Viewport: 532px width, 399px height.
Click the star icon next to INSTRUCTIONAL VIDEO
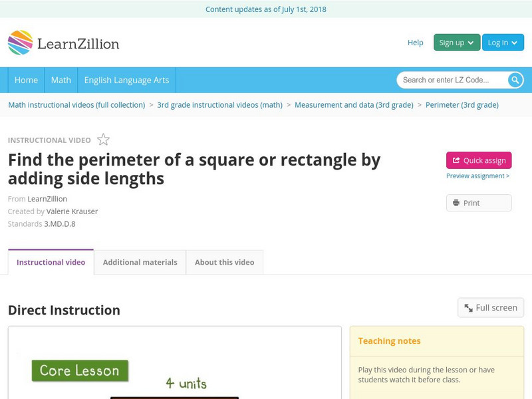(102, 139)
